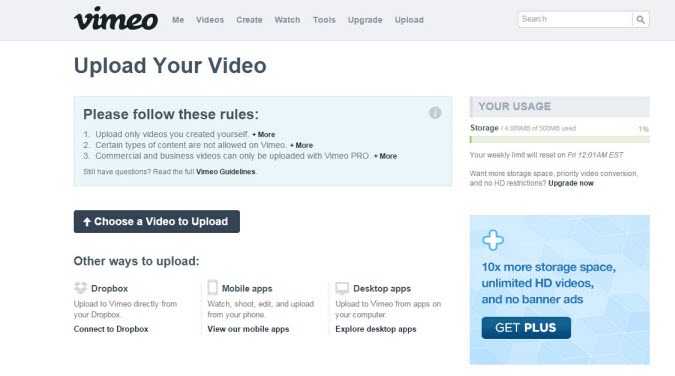The width and height of the screenshot is (675, 376).
Task: Open the Create menu
Action: click(249, 20)
